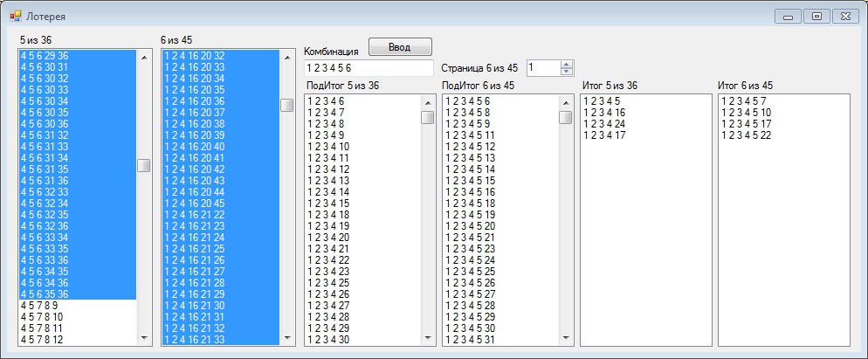The image size is (868, 359).
Task: Click the 6 из 45 list's scroll-down arrow
Action: tap(286, 337)
